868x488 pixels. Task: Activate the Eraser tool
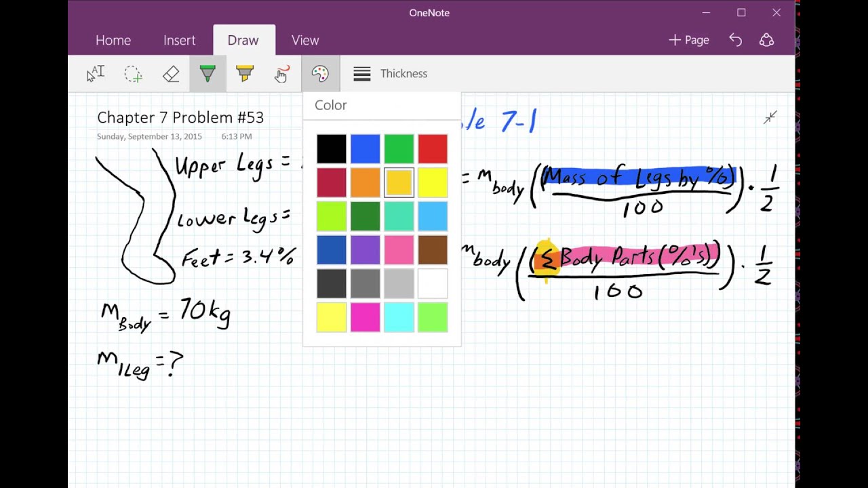click(x=171, y=74)
